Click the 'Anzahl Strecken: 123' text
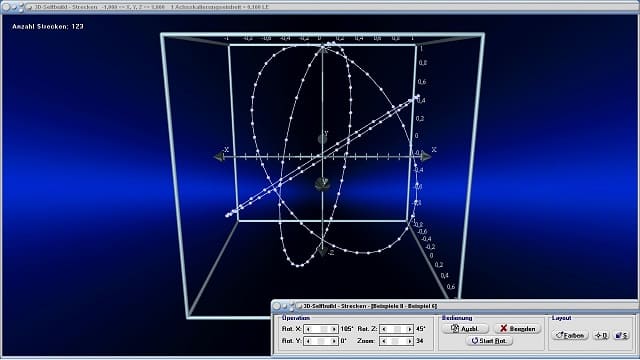The height and width of the screenshot is (360, 640). (x=48, y=27)
